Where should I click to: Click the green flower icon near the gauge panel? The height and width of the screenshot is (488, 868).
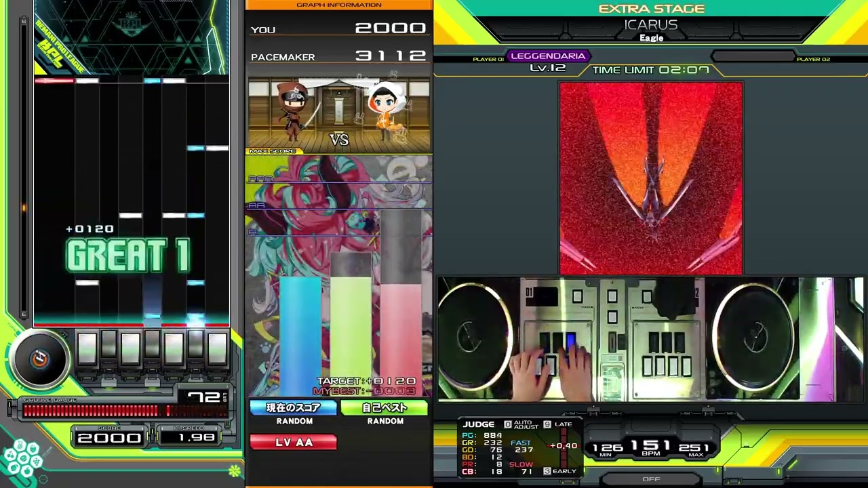click(x=235, y=470)
